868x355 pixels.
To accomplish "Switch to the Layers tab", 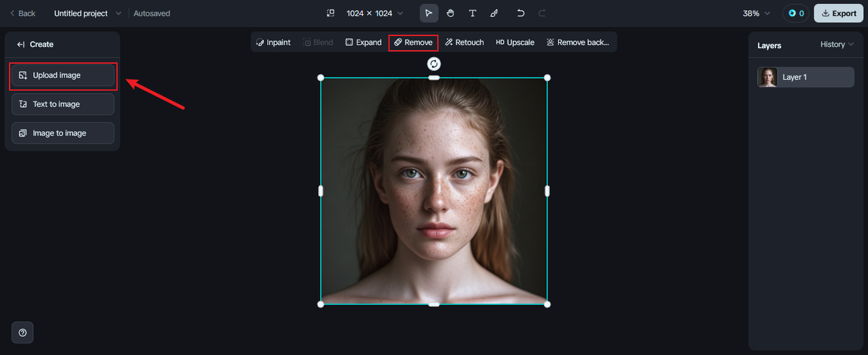I will (769, 45).
